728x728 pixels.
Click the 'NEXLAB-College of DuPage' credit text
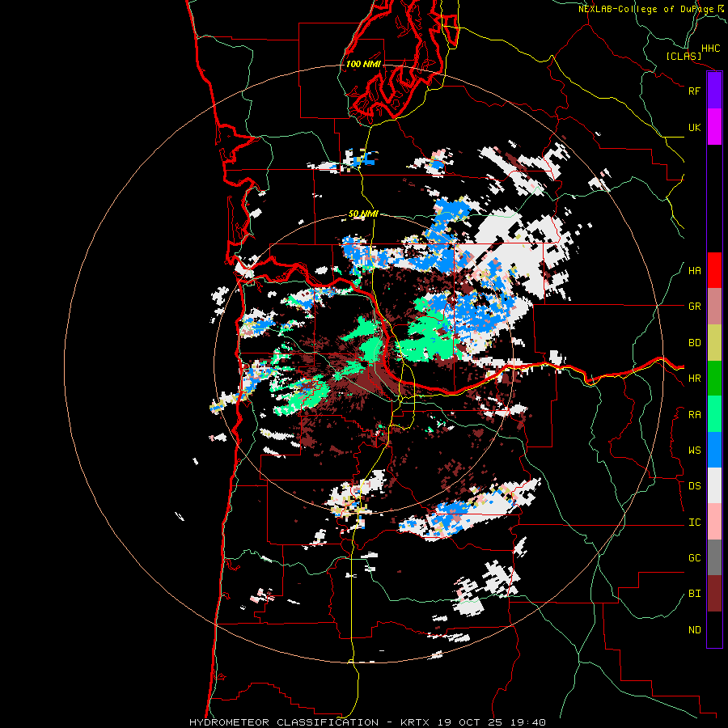(x=646, y=9)
